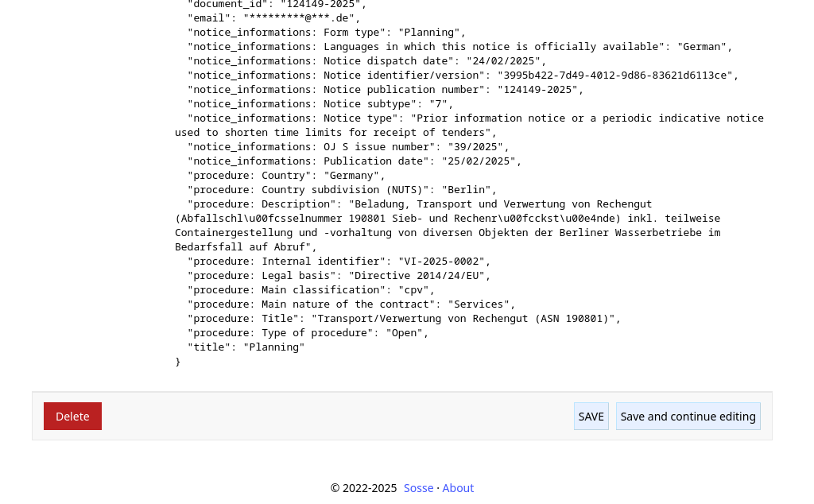Screen dimensions: 814x504
Task: Click the final "title": "Planning" line
Action: pyautogui.click(x=246, y=347)
